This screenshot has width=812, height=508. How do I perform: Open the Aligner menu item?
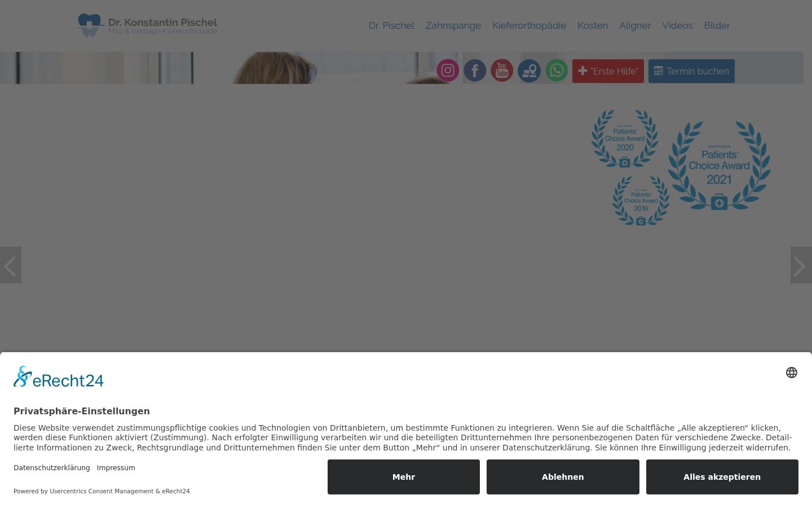(x=635, y=25)
